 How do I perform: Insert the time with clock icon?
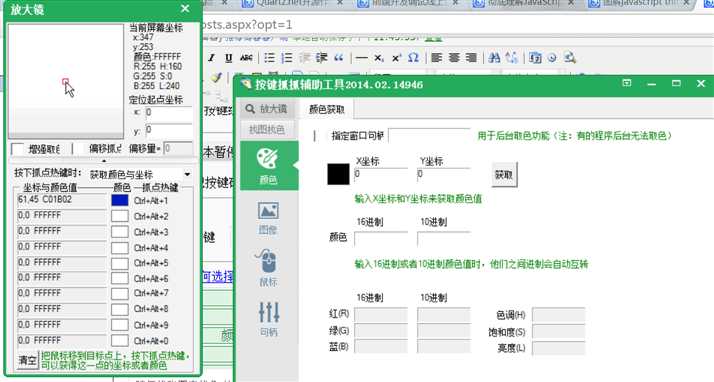pyautogui.click(x=552, y=58)
